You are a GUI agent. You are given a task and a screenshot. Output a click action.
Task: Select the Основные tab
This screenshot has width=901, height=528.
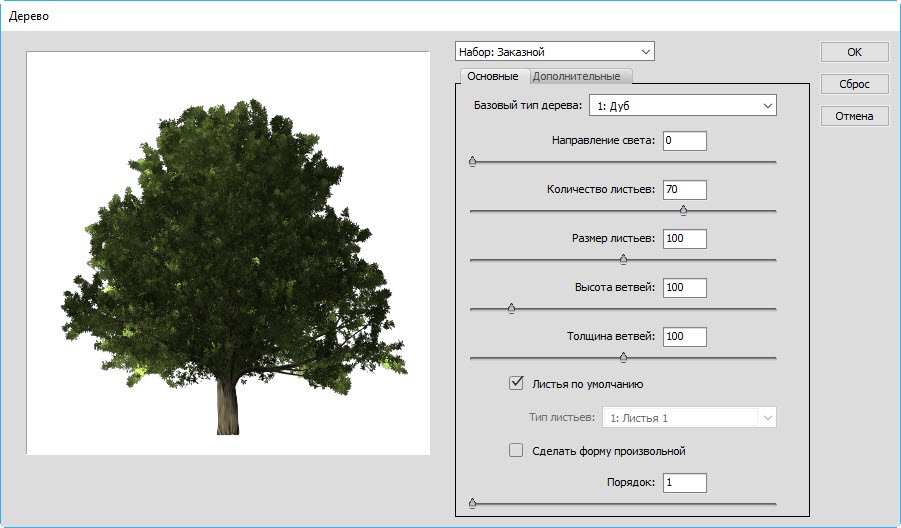[x=492, y=76]
